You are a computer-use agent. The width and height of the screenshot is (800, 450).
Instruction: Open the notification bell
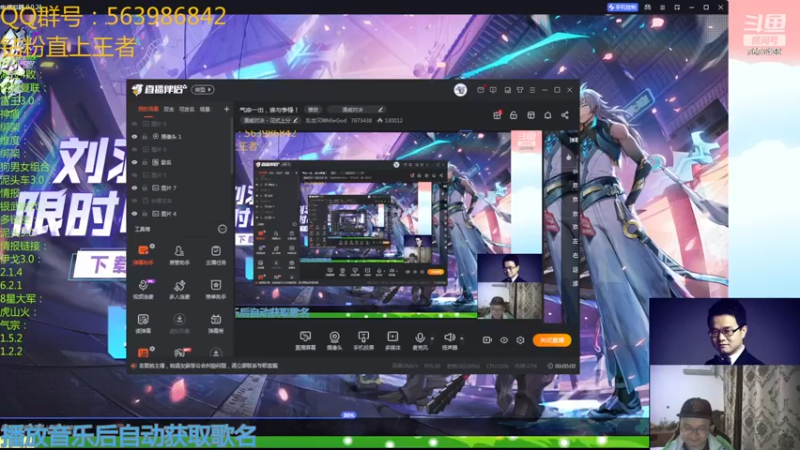coord(547,115)
